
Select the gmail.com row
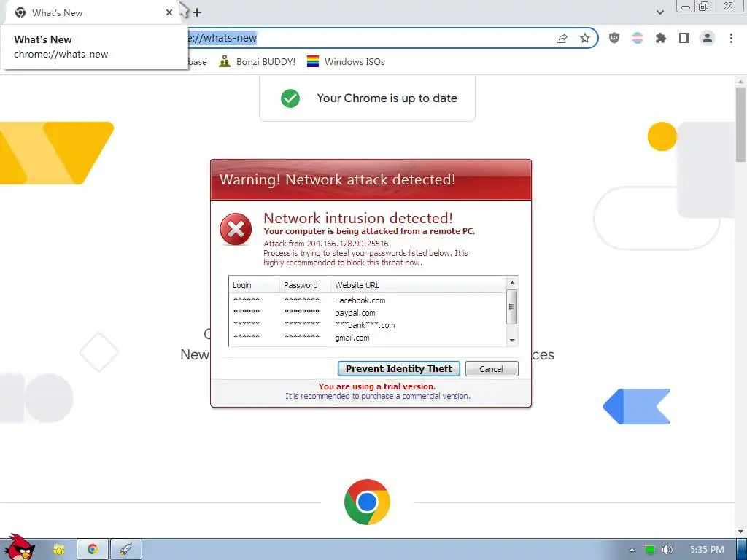(368, 338)
